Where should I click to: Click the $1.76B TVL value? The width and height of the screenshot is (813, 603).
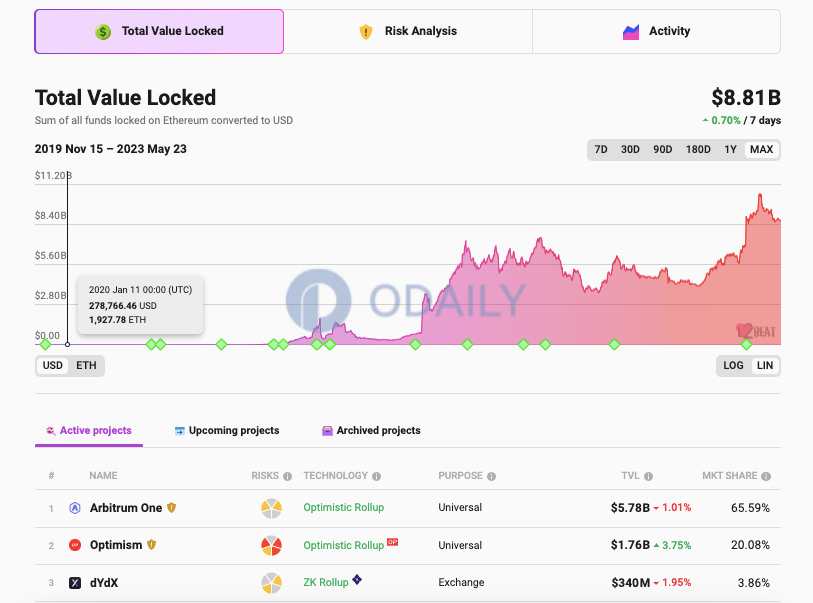click(x=630, y=545)
